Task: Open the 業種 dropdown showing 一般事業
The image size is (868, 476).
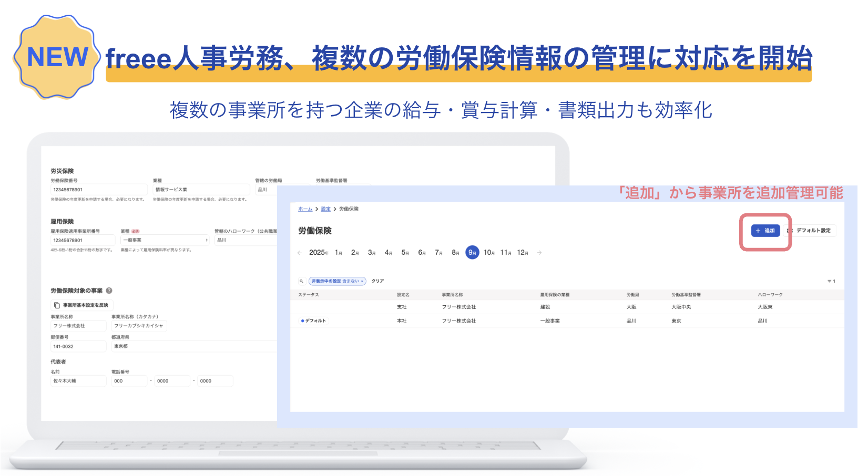Action: coord(164,240)
